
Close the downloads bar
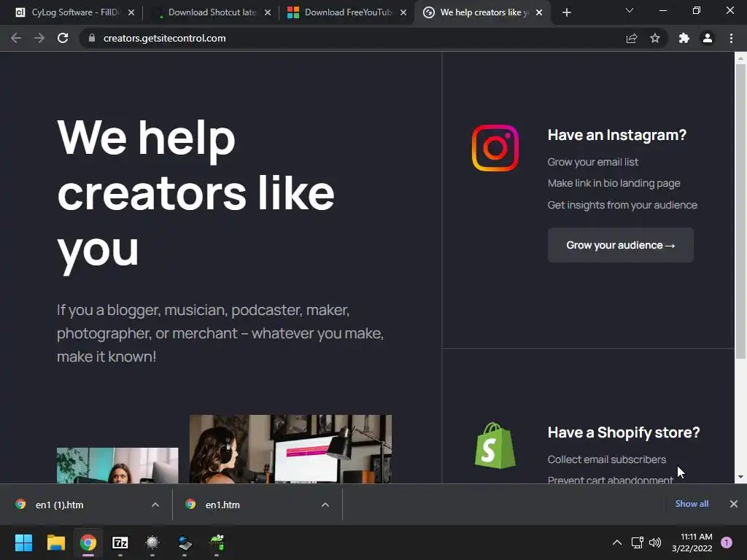[x=734, y=504]
